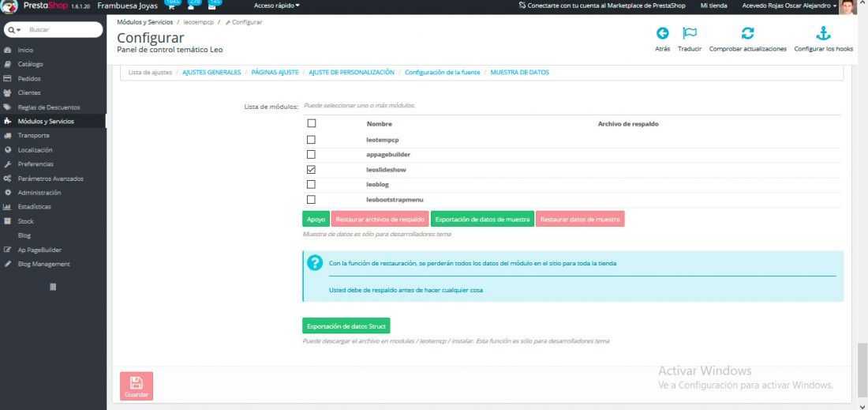Open the customers notification icon
The image size is (868, 410).
point(192,6)
